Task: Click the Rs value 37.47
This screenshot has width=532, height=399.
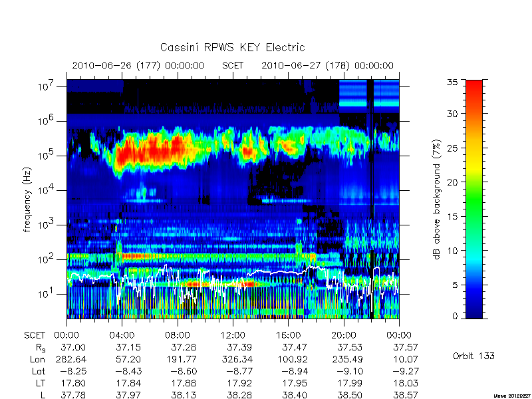Action: click(x=295, y=347)
